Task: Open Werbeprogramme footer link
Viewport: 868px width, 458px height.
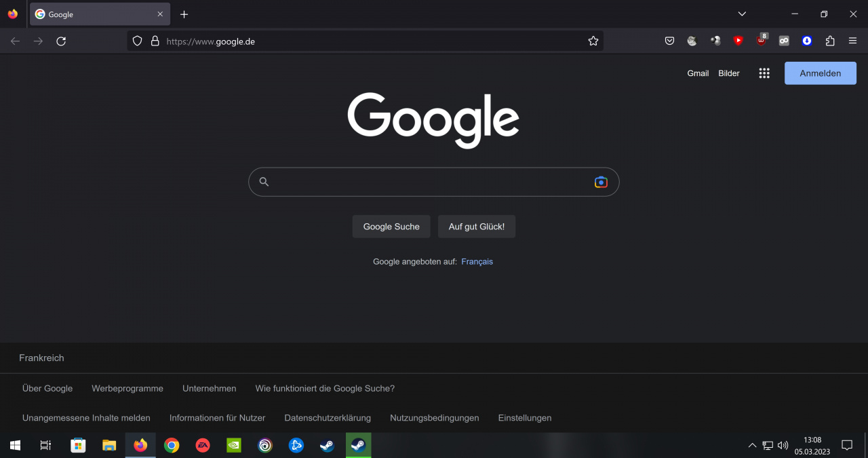Action: click(127, 389)
